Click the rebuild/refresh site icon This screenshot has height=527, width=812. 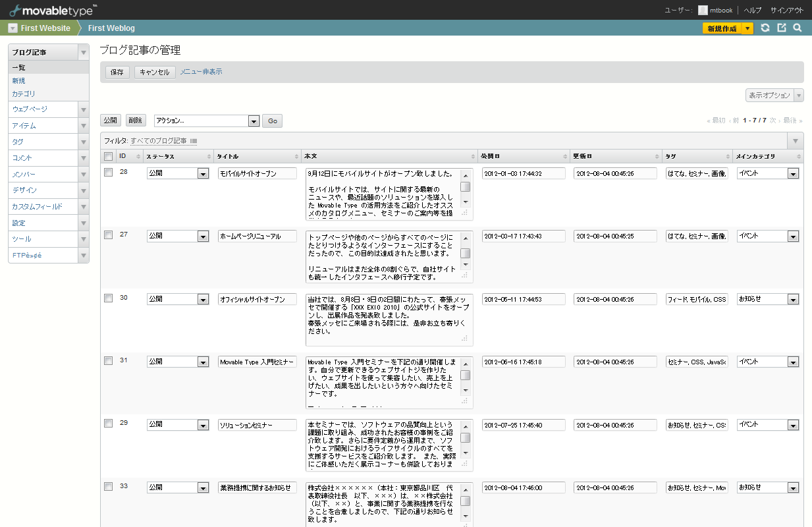click(x=765, y=28)
